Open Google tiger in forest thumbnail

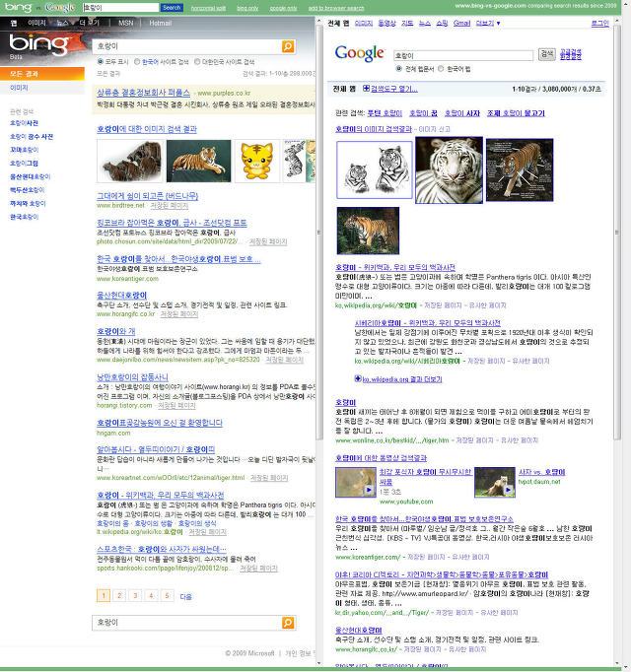tap(368, 231)
